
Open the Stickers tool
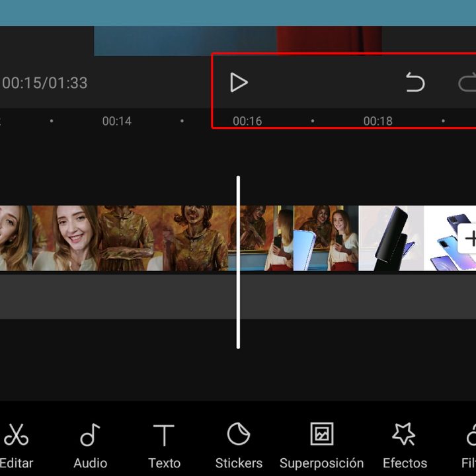click(239, 446)
